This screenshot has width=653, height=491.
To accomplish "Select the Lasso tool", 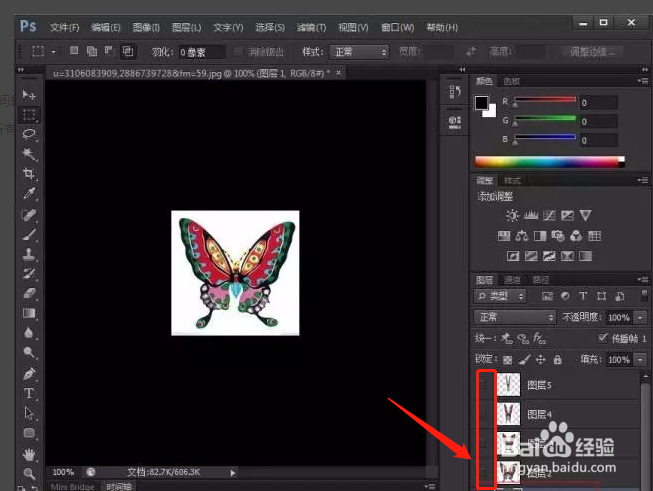I will point(29,134).
